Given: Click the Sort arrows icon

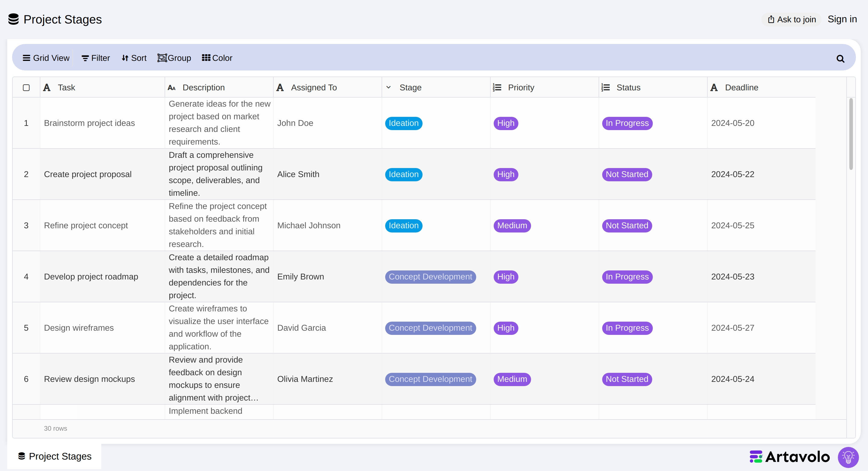Looking at the screenshot, I should [x=125, y=58].
